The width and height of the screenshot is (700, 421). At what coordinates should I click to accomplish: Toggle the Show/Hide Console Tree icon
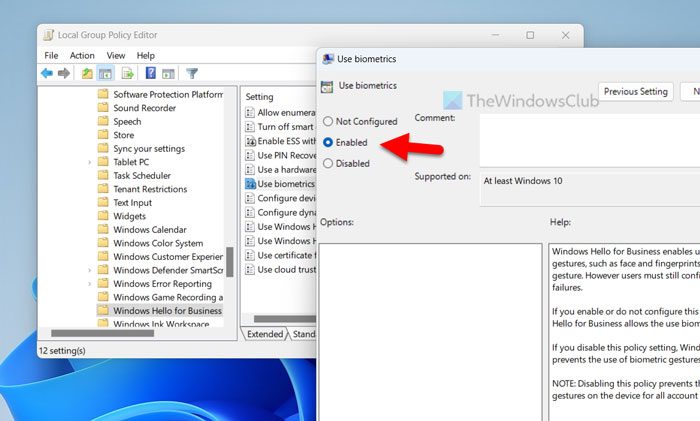(x=105, y=73)
